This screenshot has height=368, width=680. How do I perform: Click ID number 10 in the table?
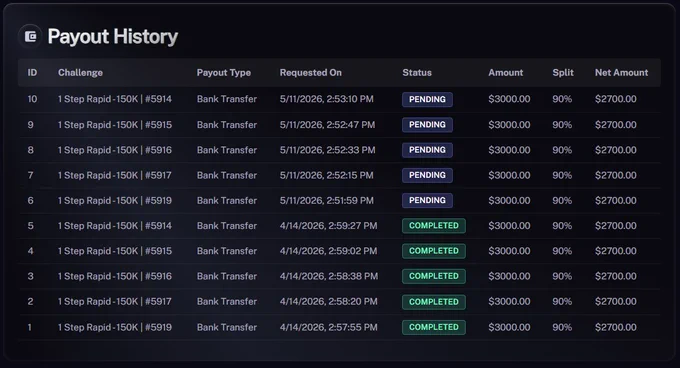(x=33, y=99)
